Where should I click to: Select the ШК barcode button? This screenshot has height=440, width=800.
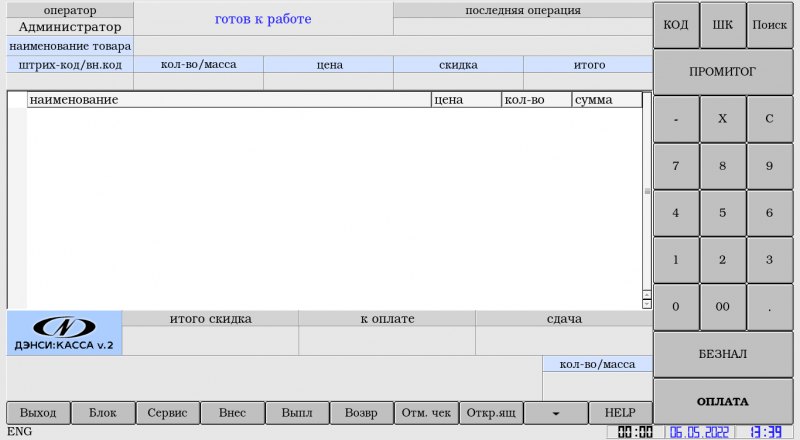[722, 25]
